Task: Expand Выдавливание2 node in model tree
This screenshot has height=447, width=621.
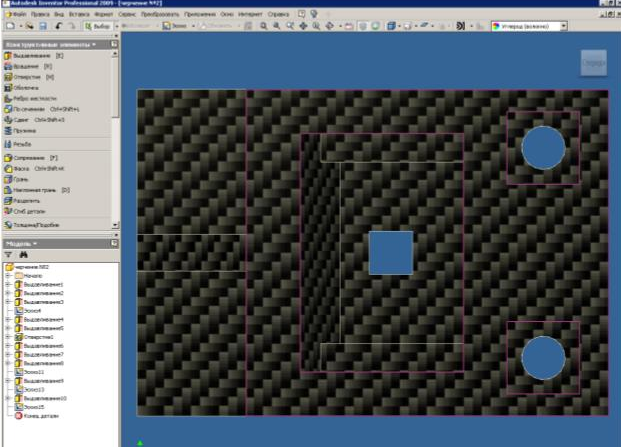Action: (8, 293)
